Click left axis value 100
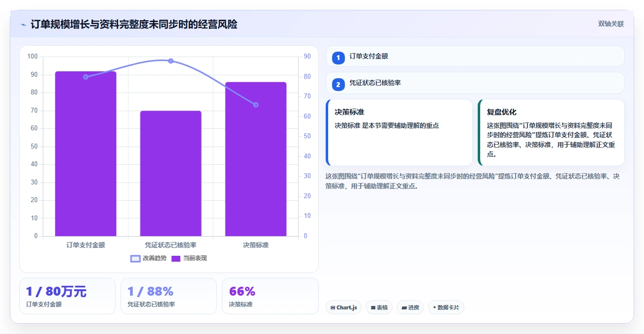 click(32, 57)
